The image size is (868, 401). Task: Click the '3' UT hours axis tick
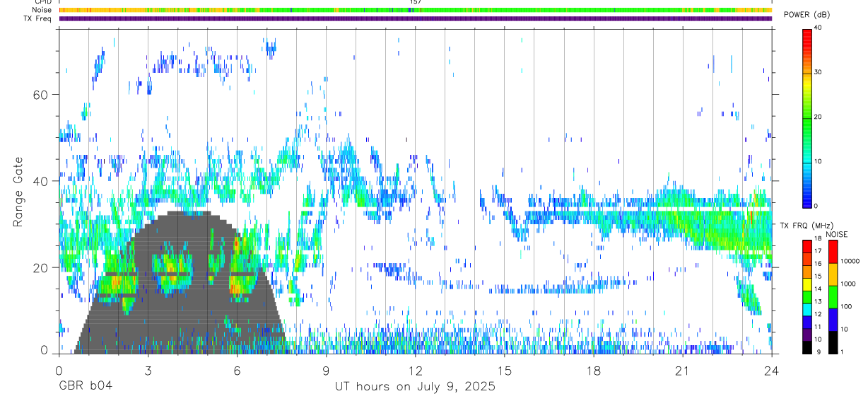click(148, 370)
